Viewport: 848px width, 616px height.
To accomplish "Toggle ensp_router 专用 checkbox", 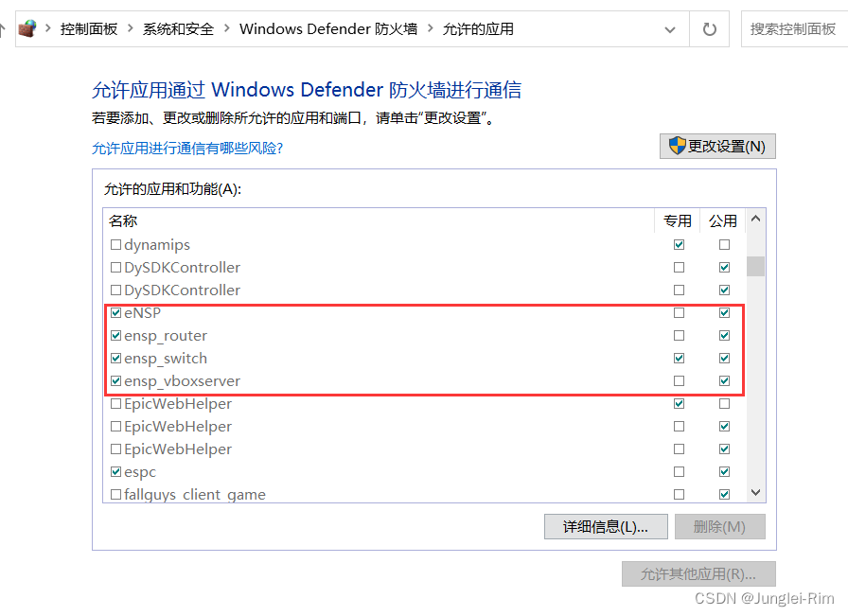I will 679,335.
